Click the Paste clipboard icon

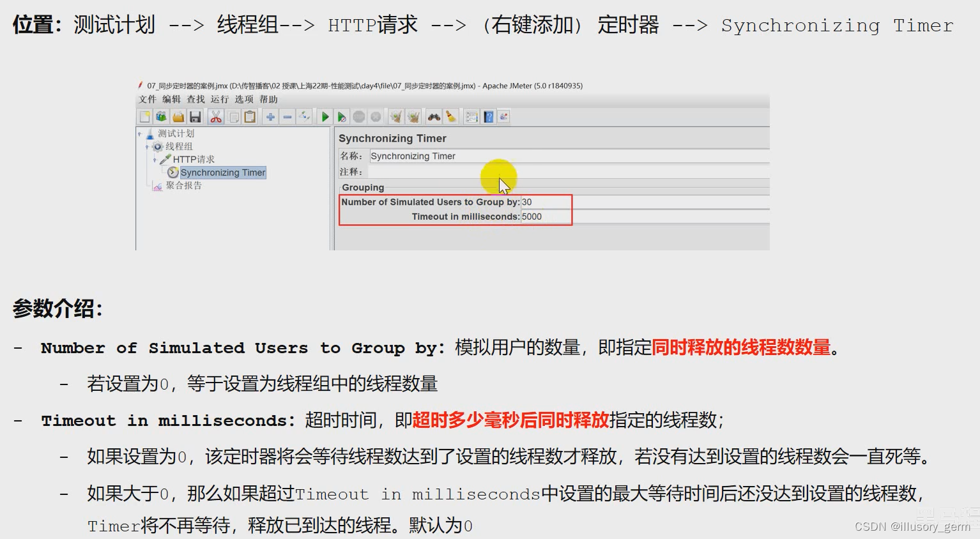pos(250,117)
